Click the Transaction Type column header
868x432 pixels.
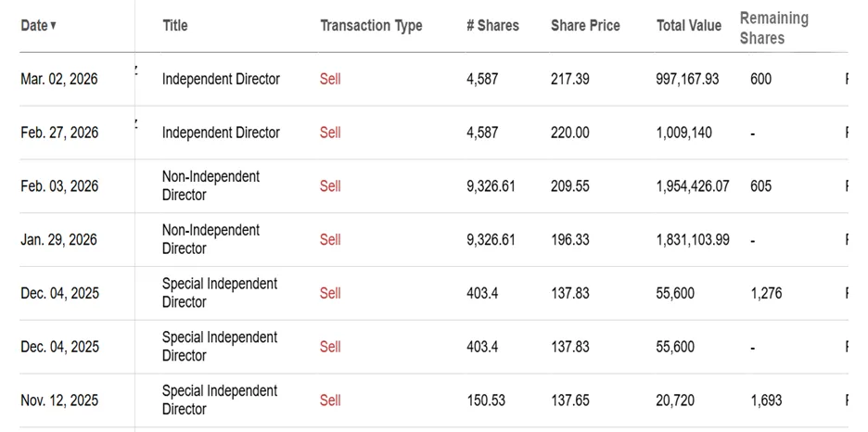[371, 26]
